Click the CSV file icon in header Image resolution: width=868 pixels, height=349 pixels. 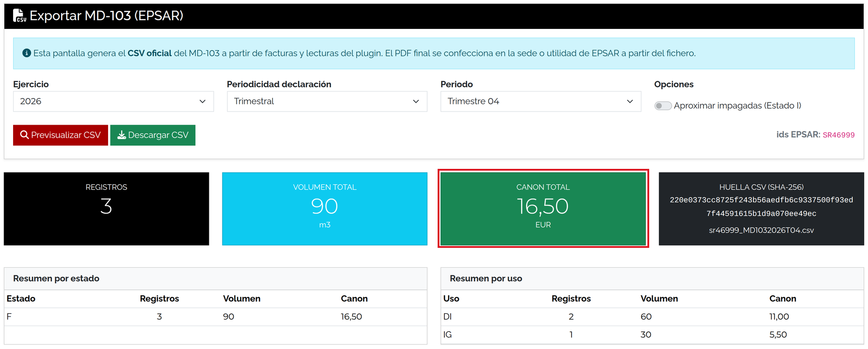click(19, 15)
